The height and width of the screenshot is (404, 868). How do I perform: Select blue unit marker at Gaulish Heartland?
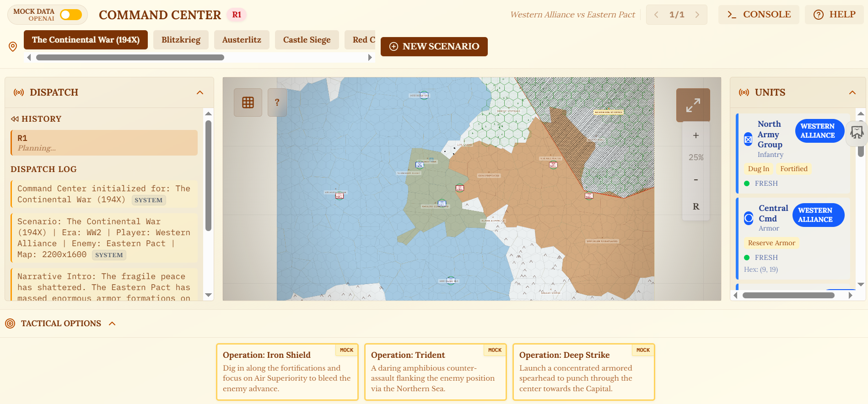[442, 203]
